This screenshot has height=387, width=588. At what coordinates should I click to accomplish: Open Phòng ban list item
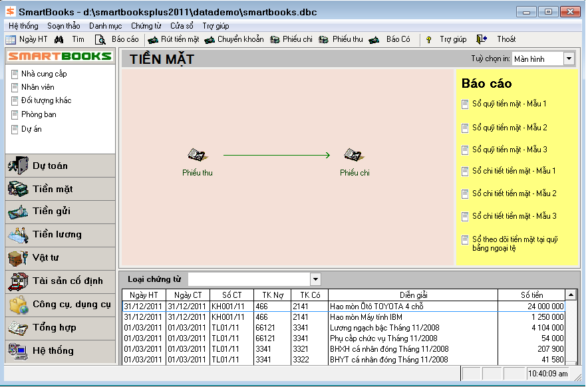pyautogui.click(x=34, y=114)
